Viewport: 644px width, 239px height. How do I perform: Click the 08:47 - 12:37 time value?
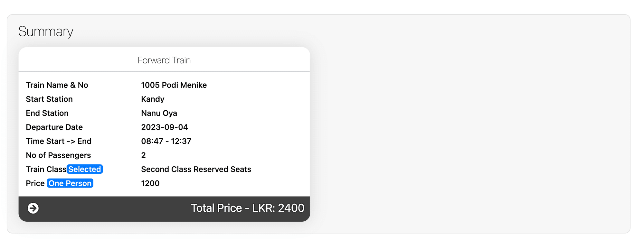click(x=166, y=141)
